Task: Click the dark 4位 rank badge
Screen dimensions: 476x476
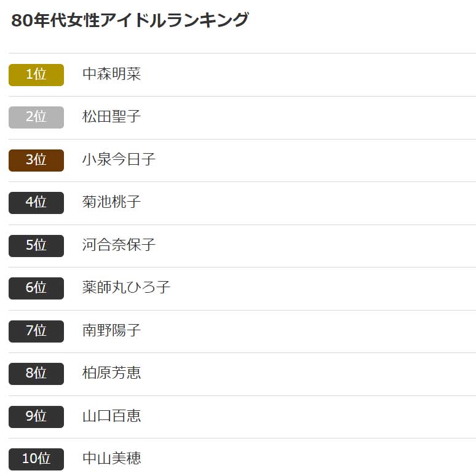Action: tap(36, 203)
